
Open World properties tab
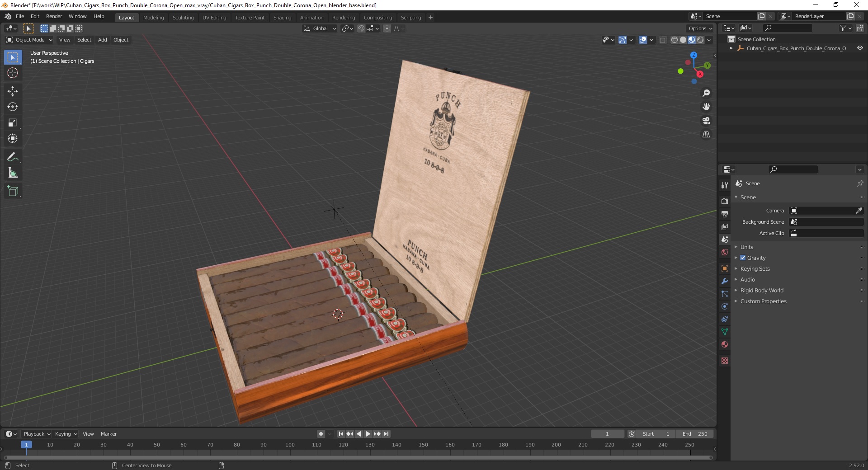pyautogui.click(x=725, y=252)
